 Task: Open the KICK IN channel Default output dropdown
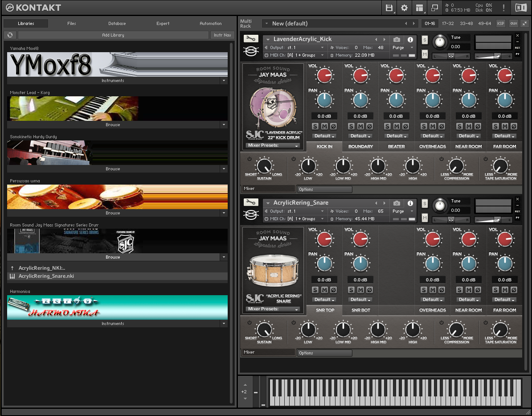coord(324,136)
